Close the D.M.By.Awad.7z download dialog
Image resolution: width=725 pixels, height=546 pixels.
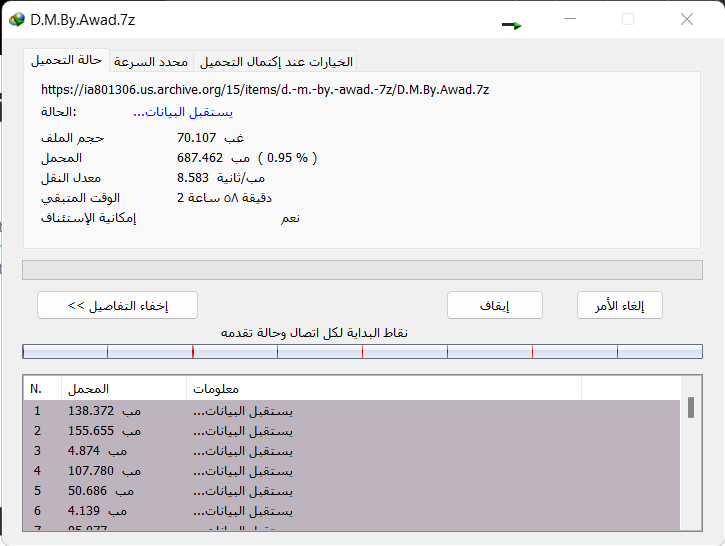[x=687, y=20]
